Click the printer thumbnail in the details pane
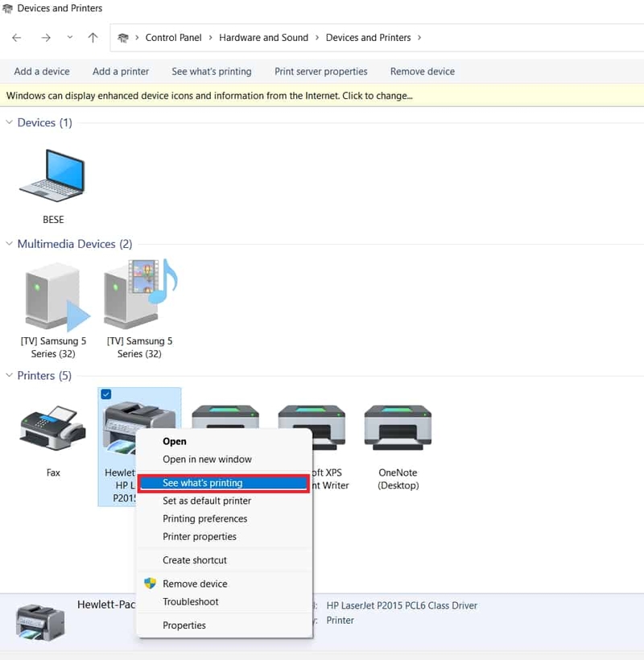644x660 pixels. tap(40, 623)
